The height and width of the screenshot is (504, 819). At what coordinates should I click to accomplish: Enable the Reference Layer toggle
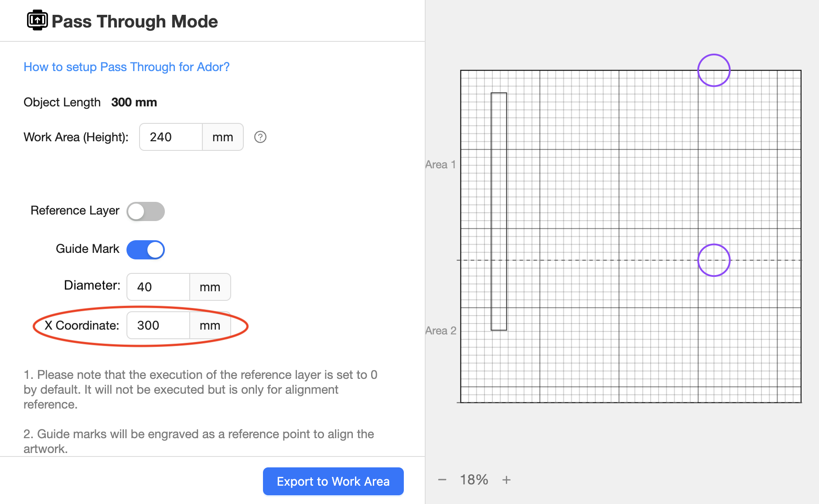[x=146, y=211]
